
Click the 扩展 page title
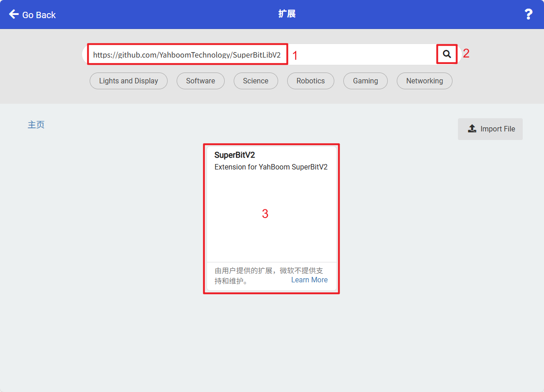tap(287, 14)
